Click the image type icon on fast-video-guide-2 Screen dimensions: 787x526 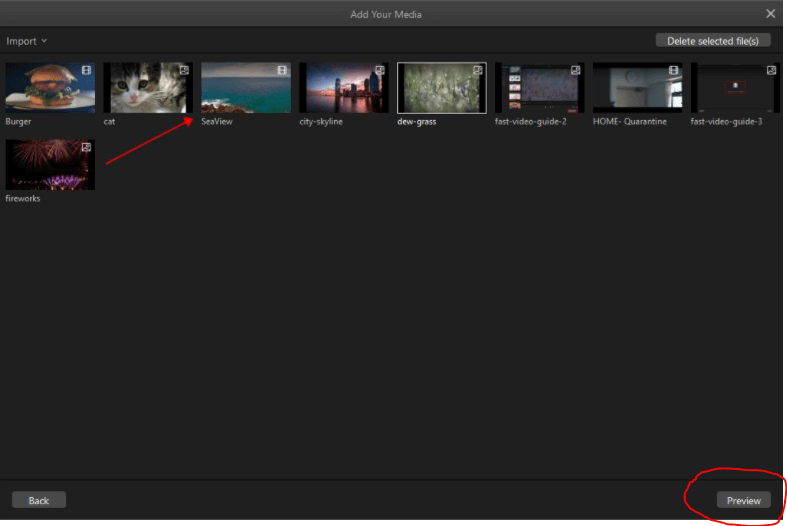pos(576,70)
